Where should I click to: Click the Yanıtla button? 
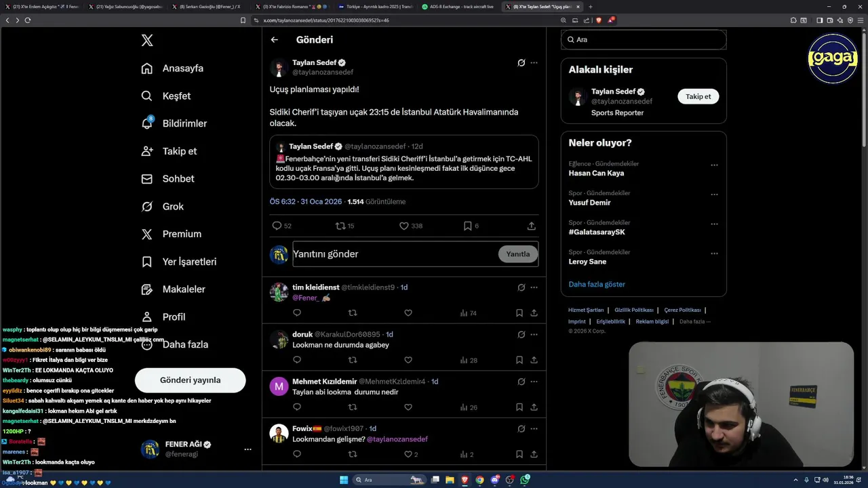(518, 254)
